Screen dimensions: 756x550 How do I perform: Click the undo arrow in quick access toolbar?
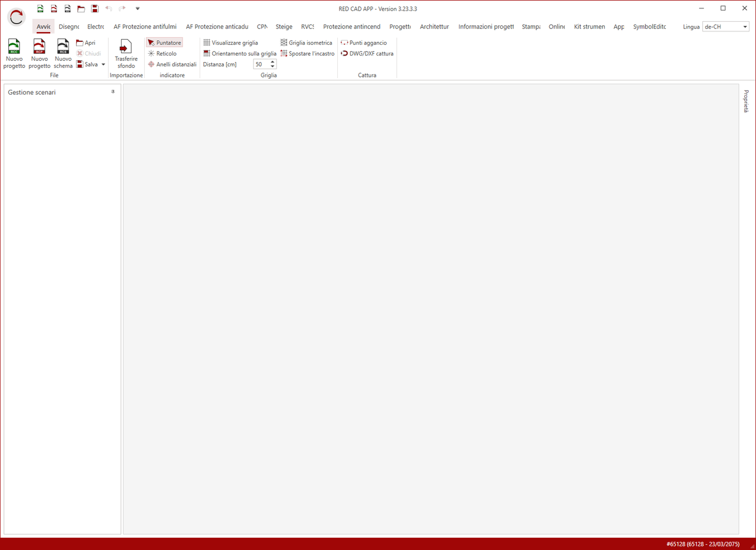[109, 8]
